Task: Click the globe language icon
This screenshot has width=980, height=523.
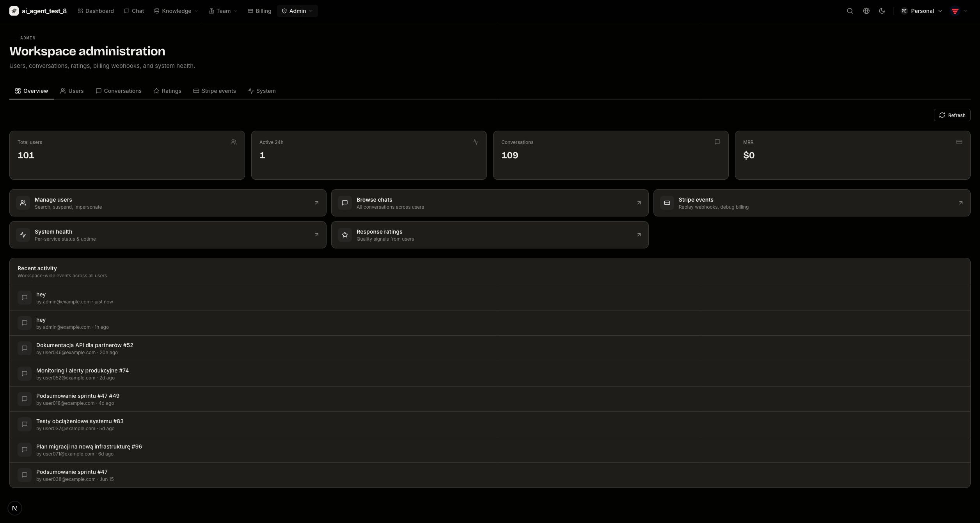Action: click(866, 11)
